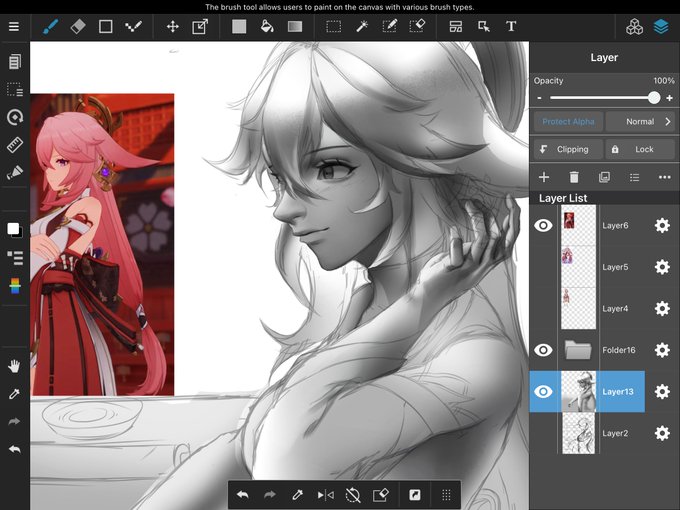Open the rainbow color palette icon

(15, 286)
